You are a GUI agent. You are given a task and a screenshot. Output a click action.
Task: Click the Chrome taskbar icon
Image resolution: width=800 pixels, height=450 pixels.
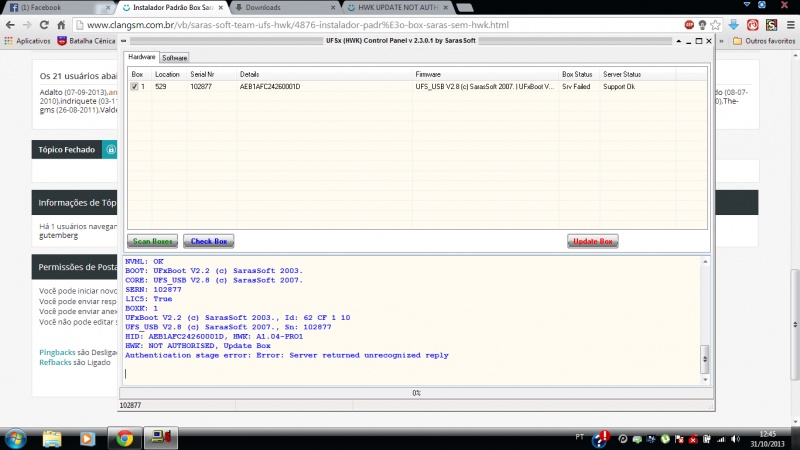point(124,439)
